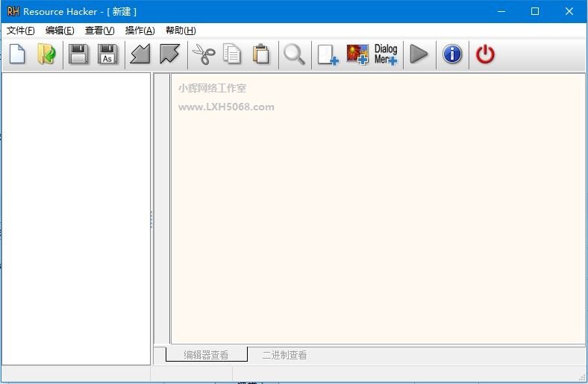Viewport: 588px width, 384px height.
Task: Save file using floppy disk icon
Action: (x=79, y=54)
